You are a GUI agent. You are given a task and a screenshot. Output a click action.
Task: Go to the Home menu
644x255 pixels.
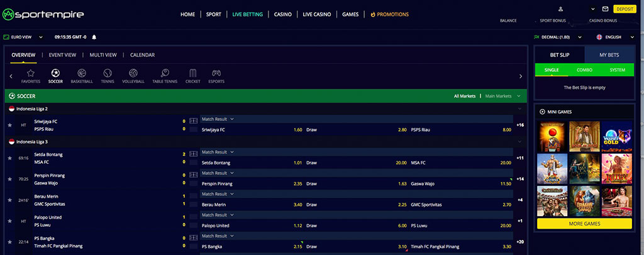187,14
